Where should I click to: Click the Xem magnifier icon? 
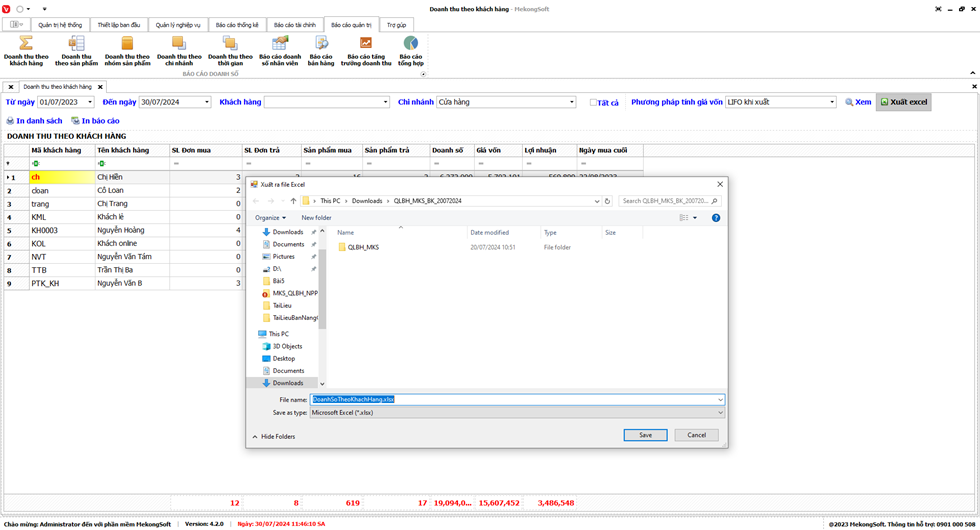click(849, 102)
